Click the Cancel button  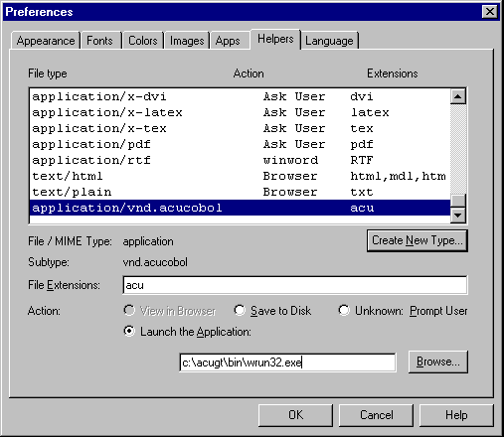point(376,415)
